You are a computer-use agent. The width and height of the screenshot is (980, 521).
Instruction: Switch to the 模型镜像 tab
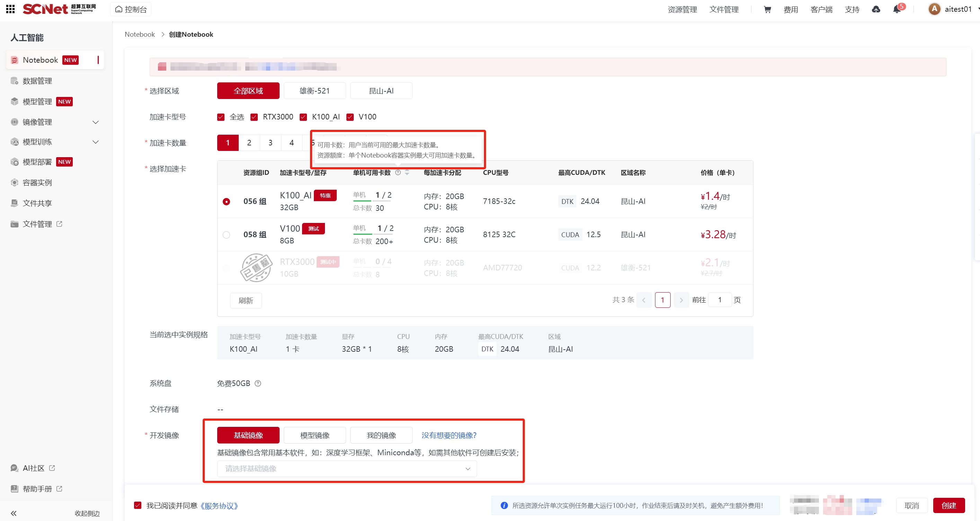[315, 435]
